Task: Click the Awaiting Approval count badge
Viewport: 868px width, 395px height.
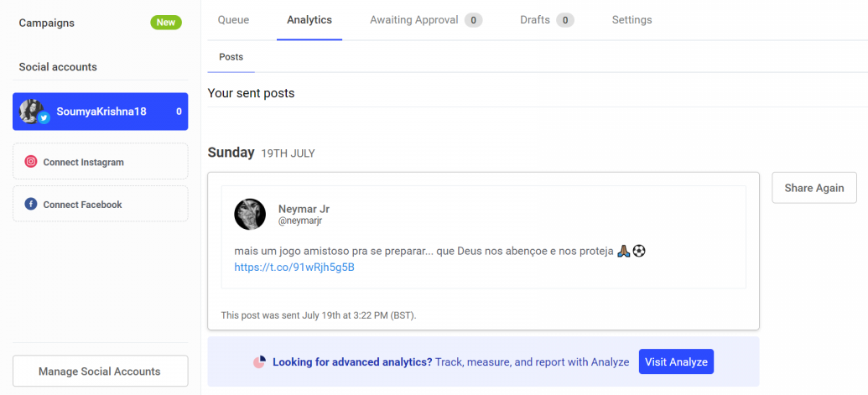Action: coord(473,20)
